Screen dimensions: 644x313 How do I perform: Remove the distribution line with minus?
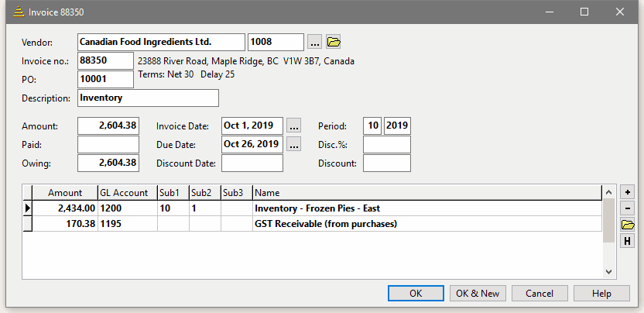click(x=627, y=208)
